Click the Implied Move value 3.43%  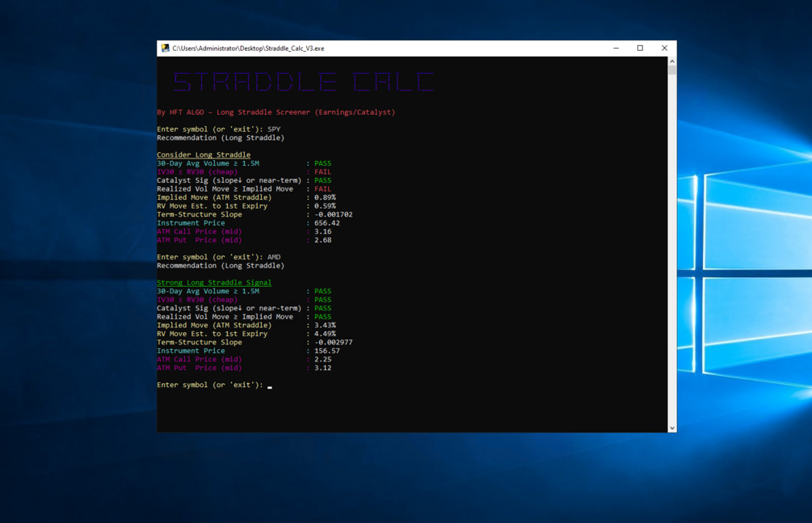pos(325,326)
